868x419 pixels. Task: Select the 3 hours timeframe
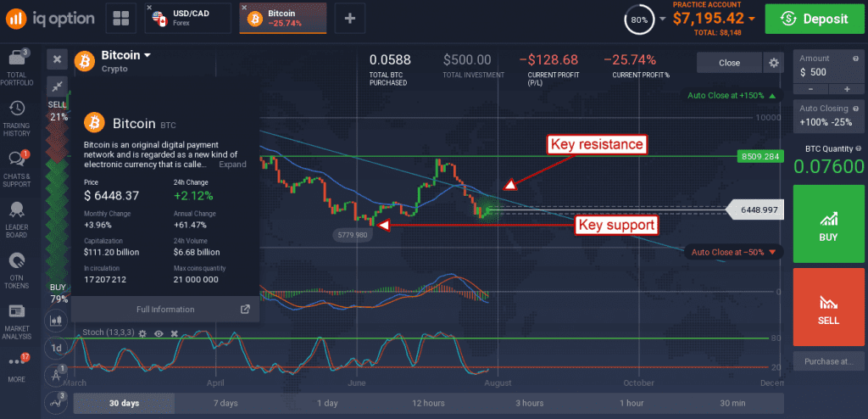[x=529, y=403]
